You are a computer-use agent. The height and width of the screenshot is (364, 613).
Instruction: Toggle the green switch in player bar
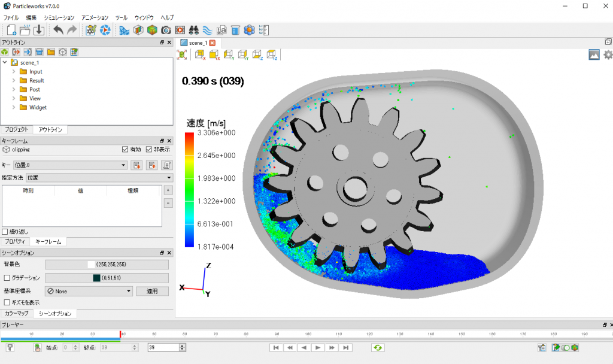[x=565, y=348]
